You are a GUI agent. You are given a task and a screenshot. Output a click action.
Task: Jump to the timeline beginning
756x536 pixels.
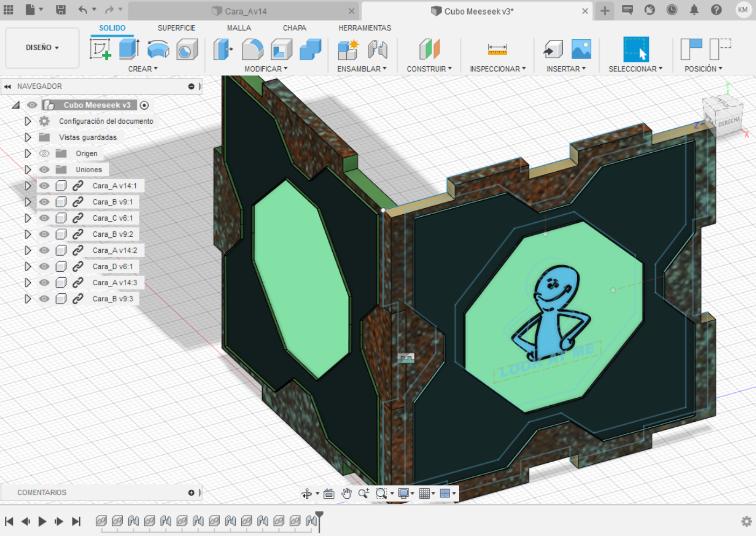point(9,521)
